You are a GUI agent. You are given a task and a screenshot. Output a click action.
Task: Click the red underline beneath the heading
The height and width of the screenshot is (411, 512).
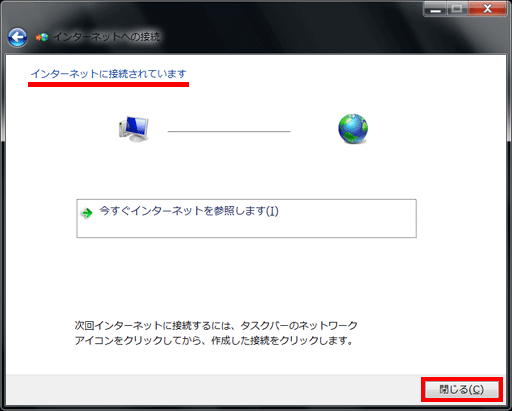[x=108, y=85]
